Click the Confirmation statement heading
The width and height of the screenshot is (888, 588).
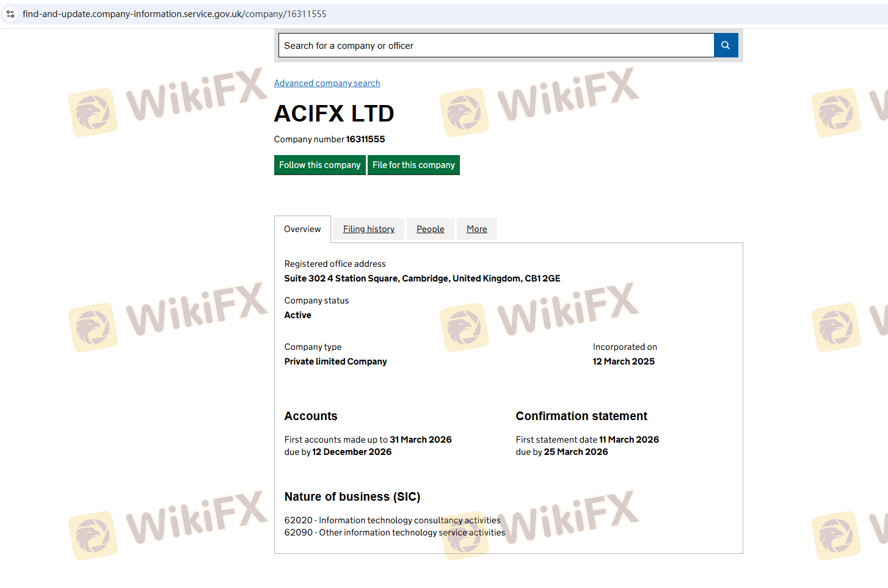pos(581,416)
